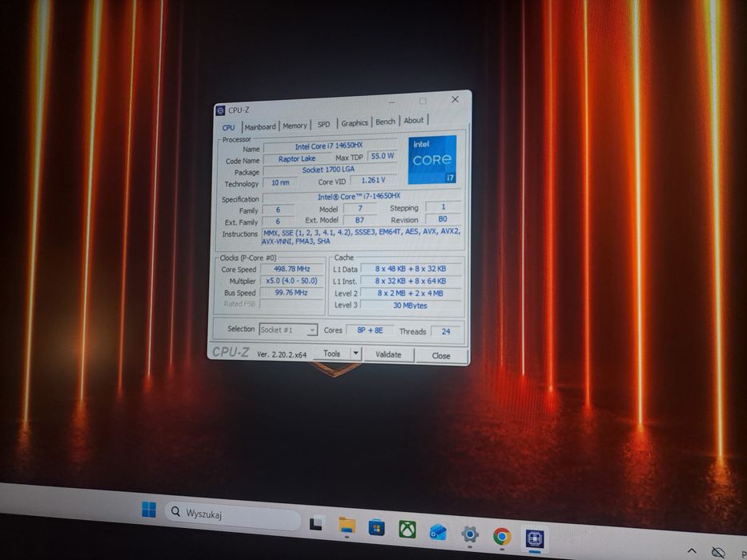Click the Close button in CPU-Z
This screenshot has width=747, height=560.
click(441, 356)
